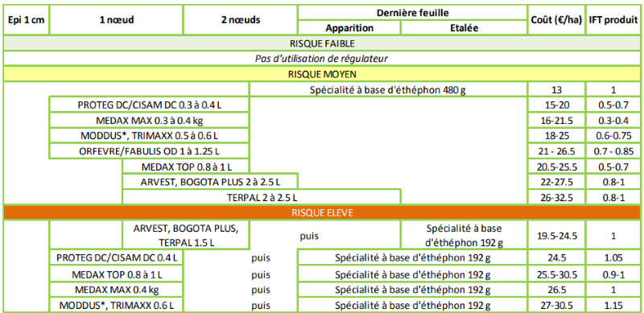Click 'puis' in the MODDUS*, TRIMAXX 0.6 L row
The height and width of the screenshot is (313, 644).
click(x=261, y=306)
